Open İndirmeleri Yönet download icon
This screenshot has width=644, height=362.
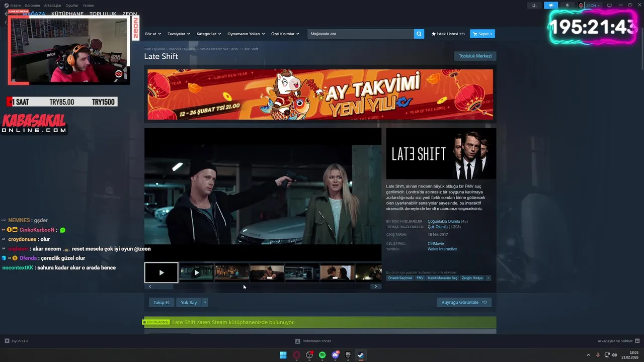click(297, 341)
